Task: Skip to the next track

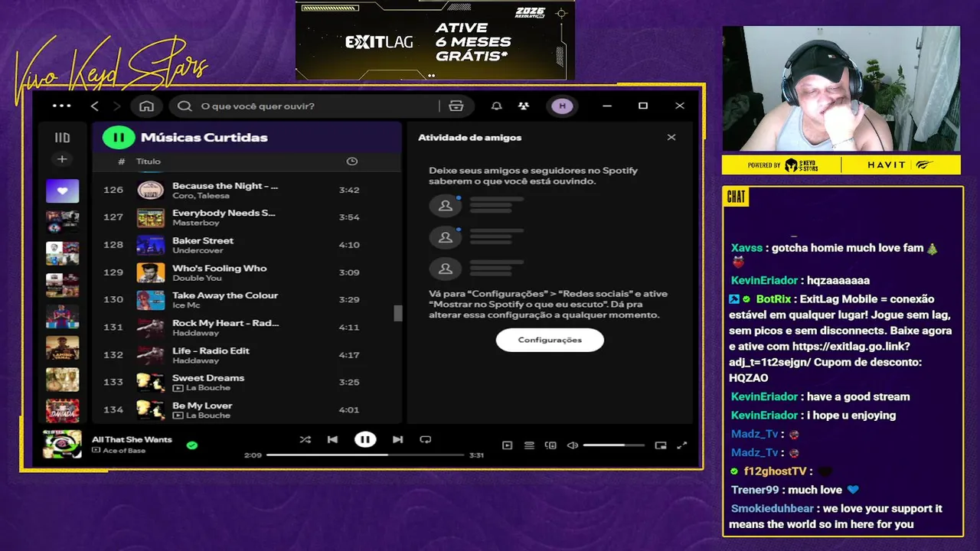Action: coord(397,439)
